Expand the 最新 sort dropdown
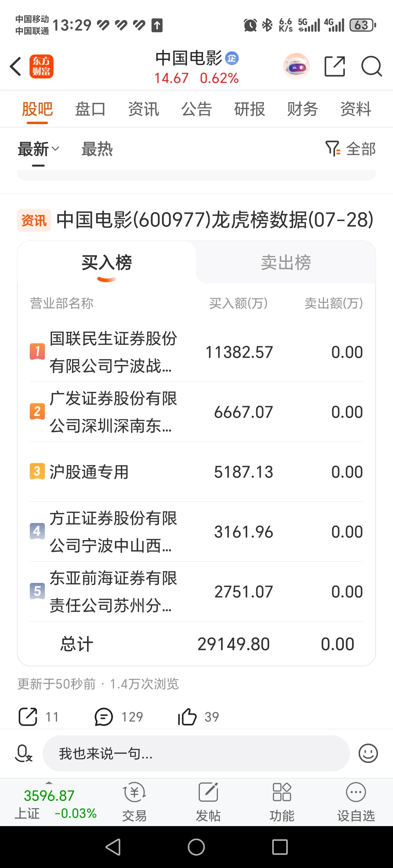This screenshot has height=868, width=393. [38, 149]
